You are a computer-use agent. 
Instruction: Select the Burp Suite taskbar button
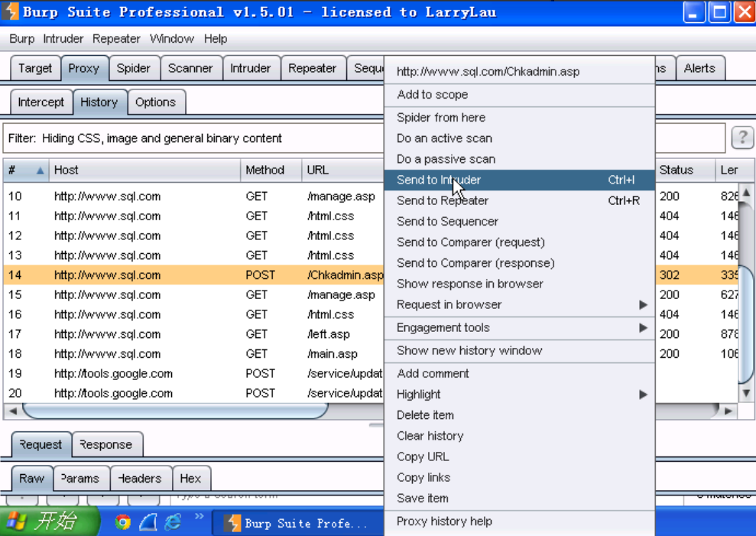pyautogui.click(x=298, y=523)
